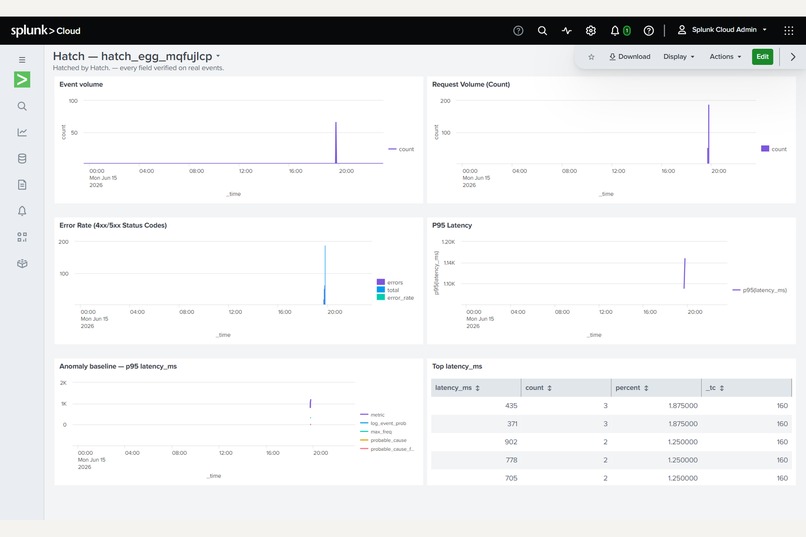
Task: Favorite this dashboard with the star icon
Action: click(591, 57)
